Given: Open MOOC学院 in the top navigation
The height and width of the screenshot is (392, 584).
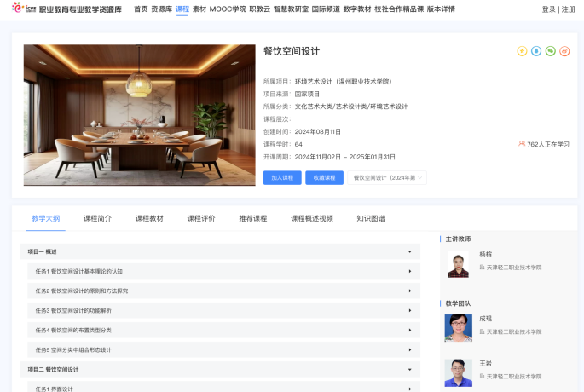Looking at the screenshot, I should pos(228,9).
